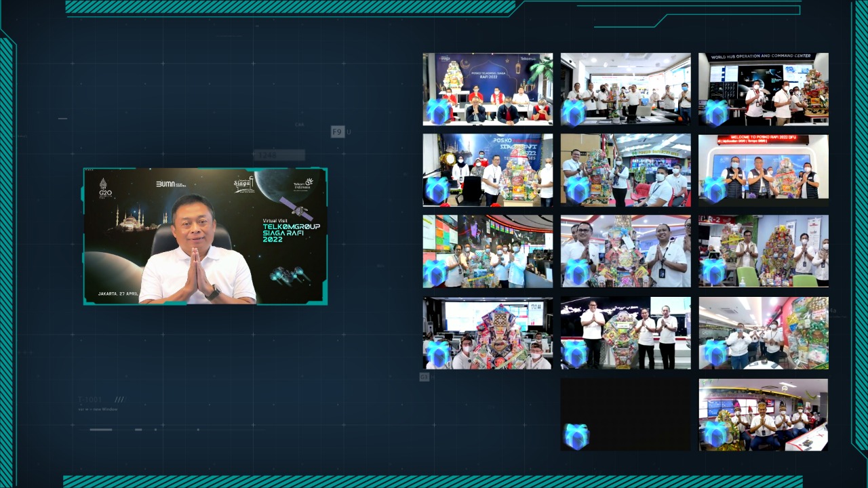Screen dimensions: 868x488
Task: Click the gift box icon on the black empty feed
Action: [x=576, y=436]
